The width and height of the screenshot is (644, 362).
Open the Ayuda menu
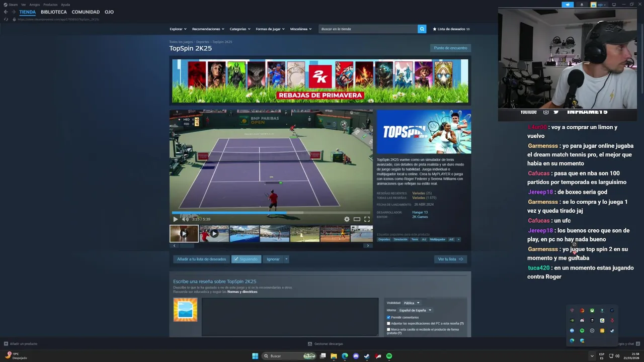click(65, 5)
